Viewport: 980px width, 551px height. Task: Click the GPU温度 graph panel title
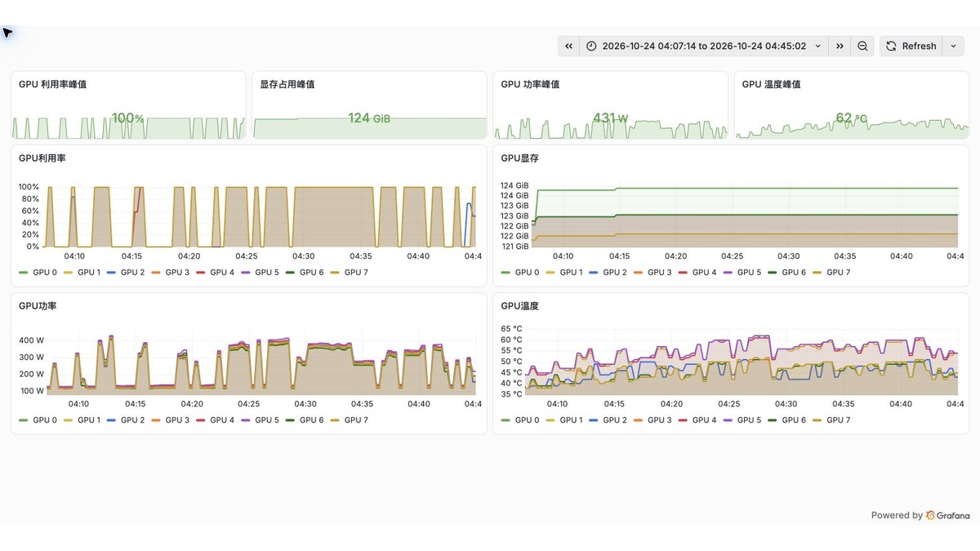coord(519,306)
